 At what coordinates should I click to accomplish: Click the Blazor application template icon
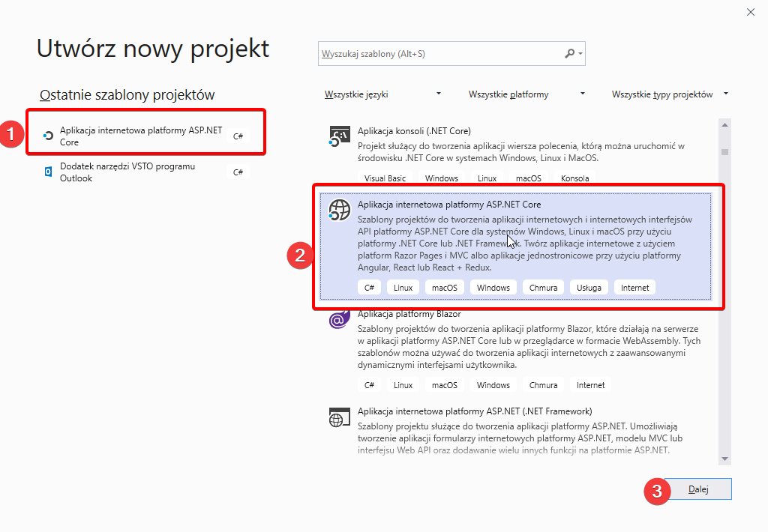pyautogui.click(x=339, y=320)
